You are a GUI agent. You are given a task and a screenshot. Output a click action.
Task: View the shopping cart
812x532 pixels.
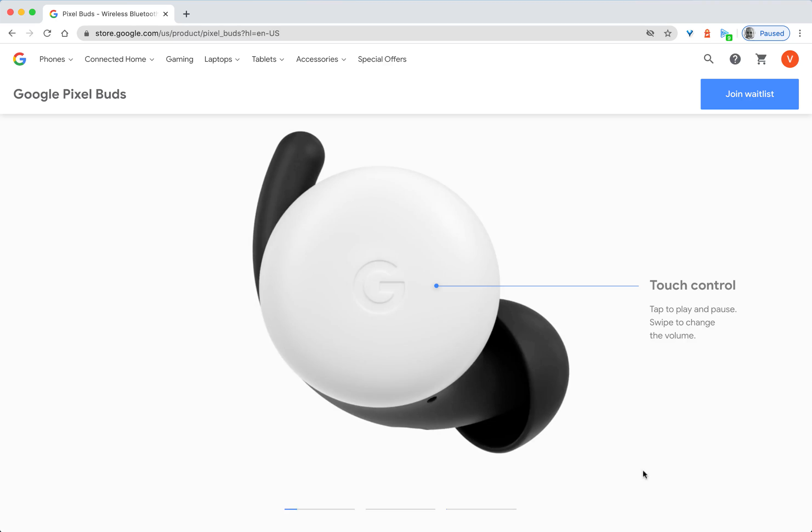[761, 59]
